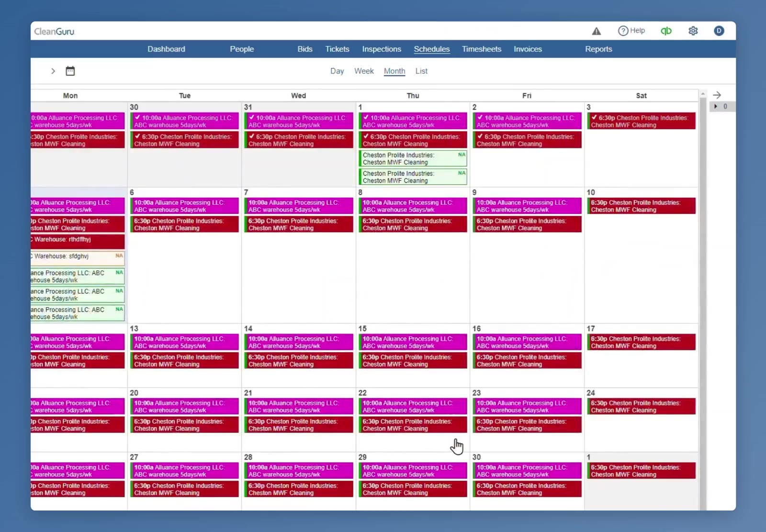Select day number 14 in calendar
Image resolution: width=766 pixels, height=532 pixels.
coord(248,329)
